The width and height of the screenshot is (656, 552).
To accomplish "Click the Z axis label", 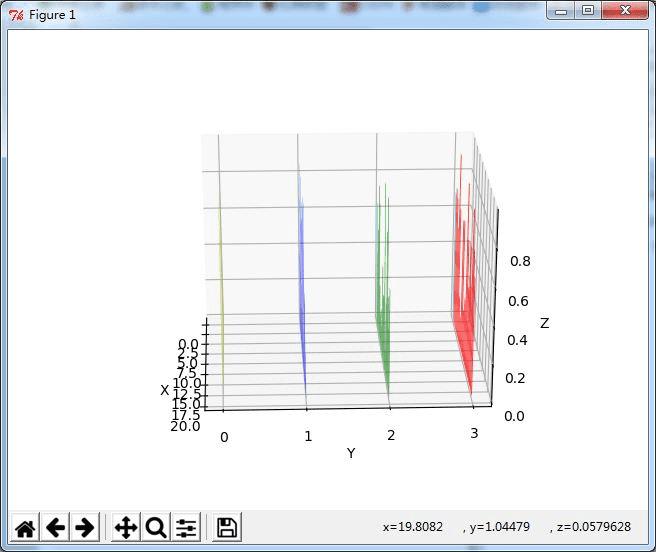I will click(544, 323).
